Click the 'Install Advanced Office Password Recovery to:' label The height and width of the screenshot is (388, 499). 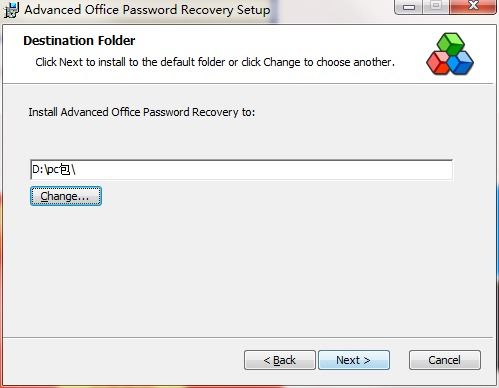pos(142,112)
